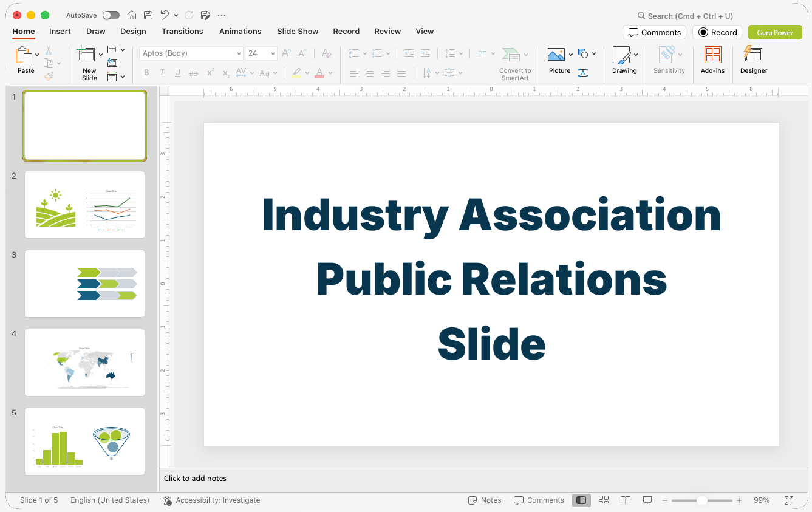Open the font name dropdown
The image size is (812, 512).
point(239,53)
